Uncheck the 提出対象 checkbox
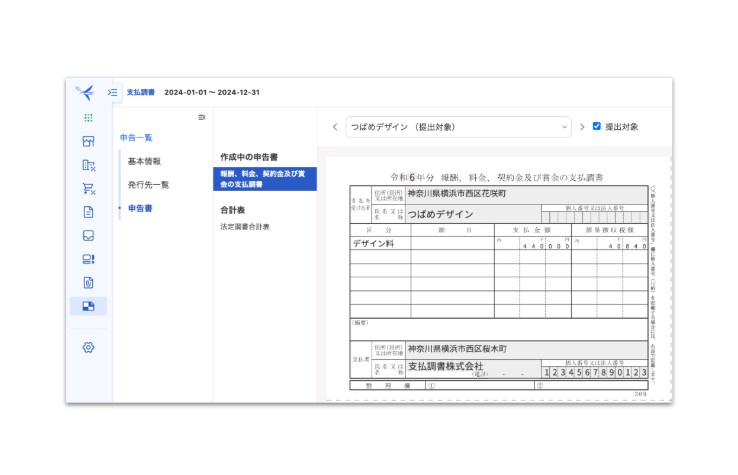The image size is (738, 475). (597, 127)
